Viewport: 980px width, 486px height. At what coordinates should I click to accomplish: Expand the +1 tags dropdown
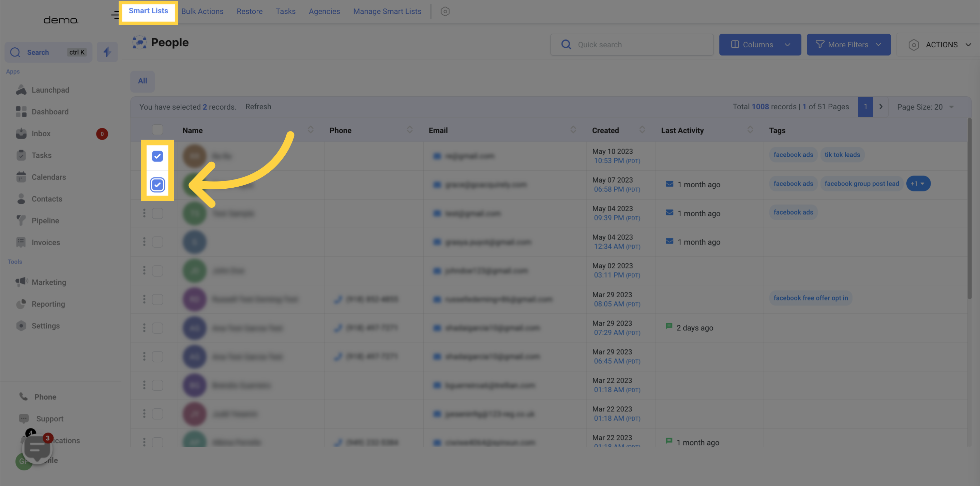(x=918, y=184)
